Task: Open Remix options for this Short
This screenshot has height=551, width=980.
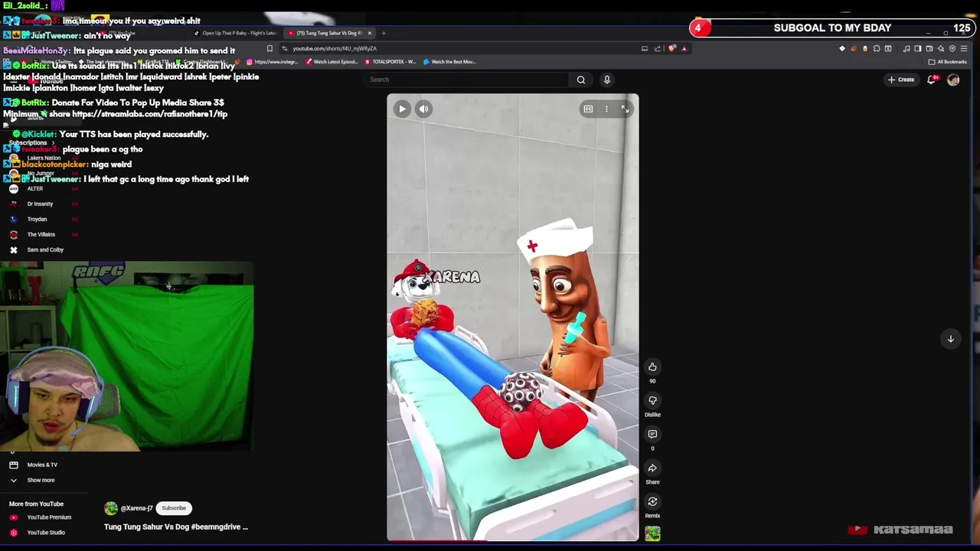Action: 652,501
